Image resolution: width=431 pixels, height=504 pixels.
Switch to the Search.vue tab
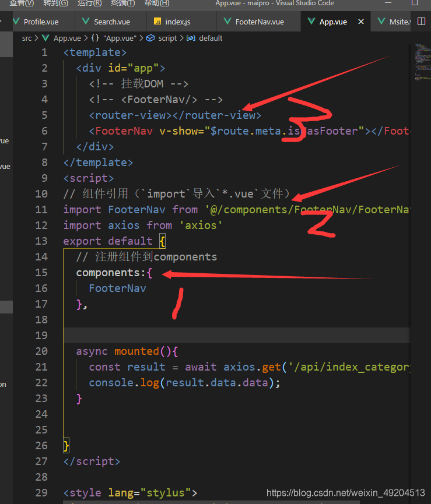(x=111, y=22)
